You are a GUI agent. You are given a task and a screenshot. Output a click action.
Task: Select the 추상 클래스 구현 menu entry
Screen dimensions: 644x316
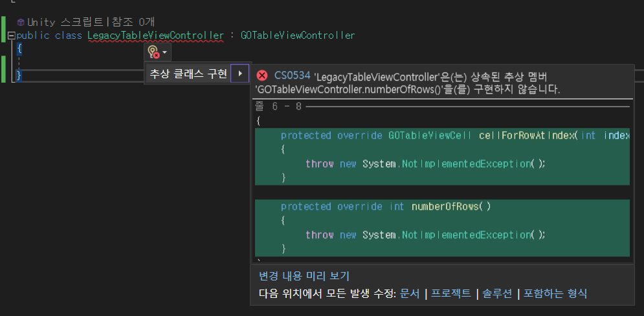click(188, 74)
